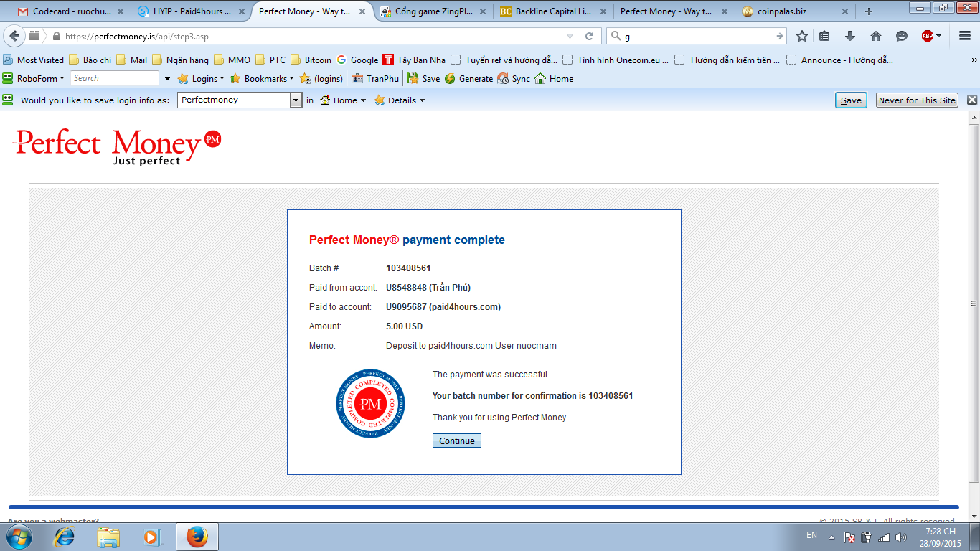This screenshot has width=980, height=551.
Task: Switch to the Cổng game ZingPlay tab
Action: pos(433,11)
